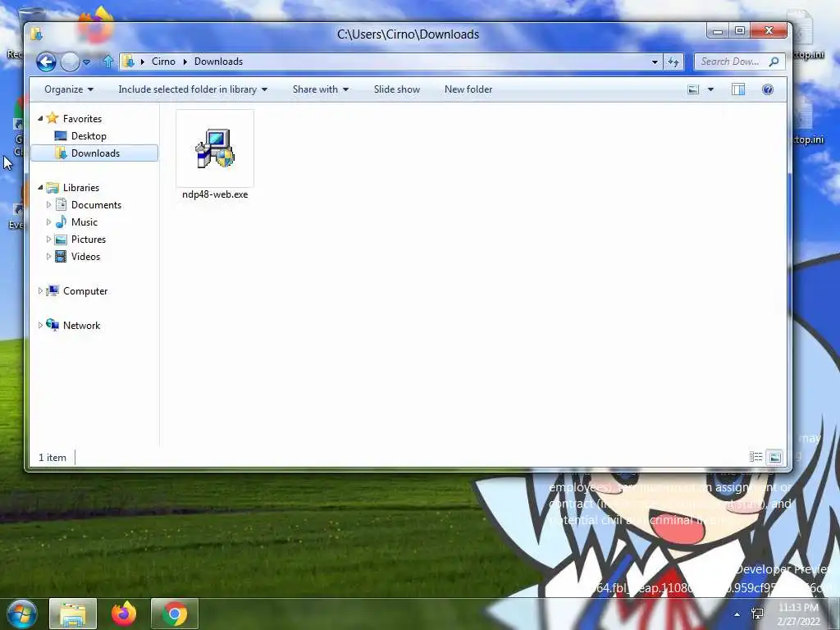Expand the Music library
This screenshot has width=840, height=630.
click(x=48, y=221)
